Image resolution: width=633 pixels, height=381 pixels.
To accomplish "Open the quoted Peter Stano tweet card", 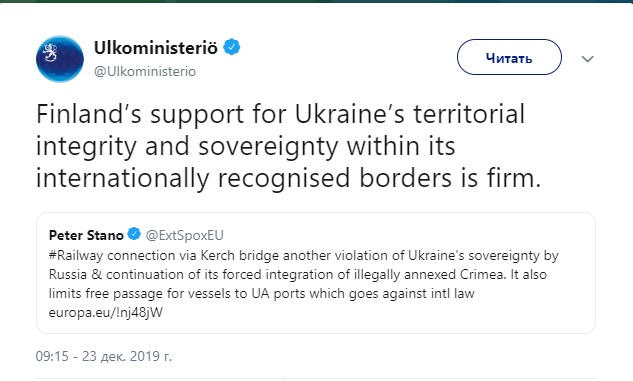I will click(316, 273).
